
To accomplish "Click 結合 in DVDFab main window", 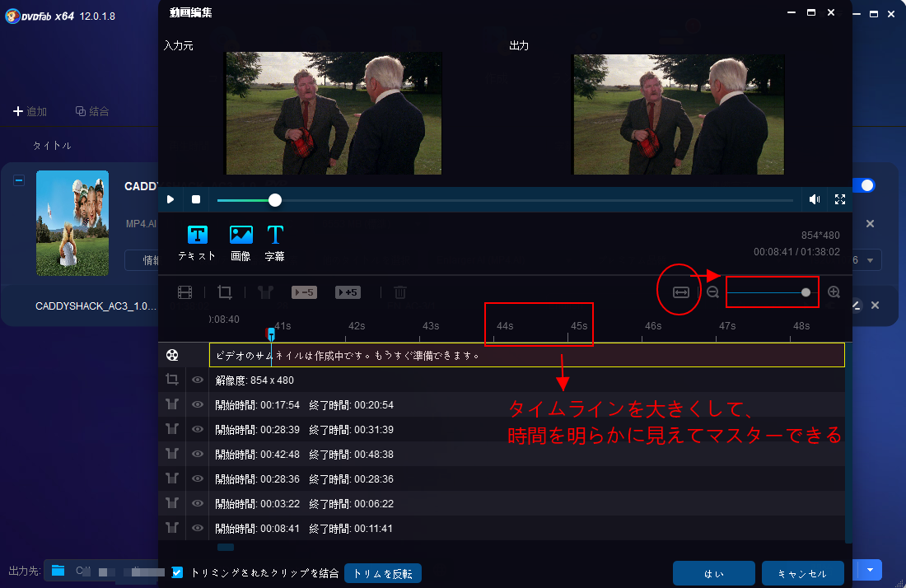I will click(92, 111).
